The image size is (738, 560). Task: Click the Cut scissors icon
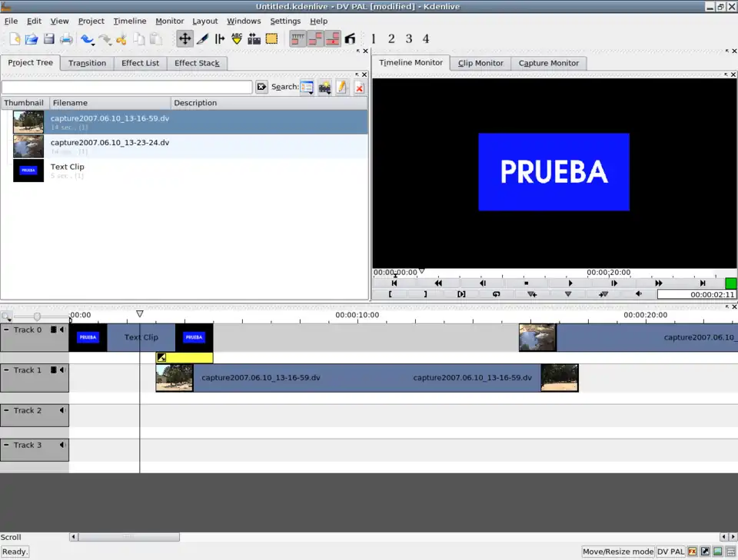tap(121, 38)
